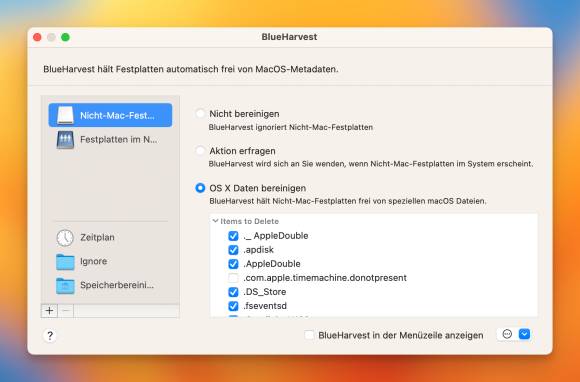Open the Zeitplan clock icon
This screenshot has width=580, height=382.
pyautogui.click(x=65, y=238)
